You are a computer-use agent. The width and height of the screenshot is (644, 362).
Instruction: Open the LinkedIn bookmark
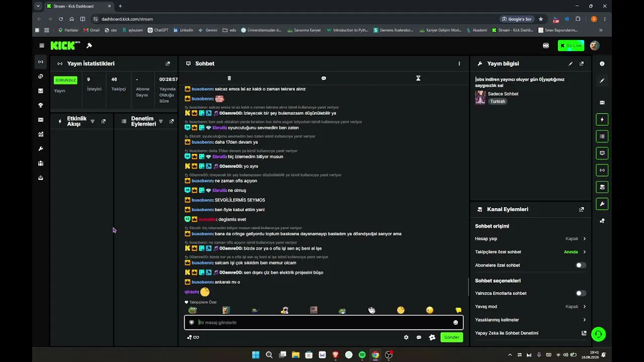point(183,30)
